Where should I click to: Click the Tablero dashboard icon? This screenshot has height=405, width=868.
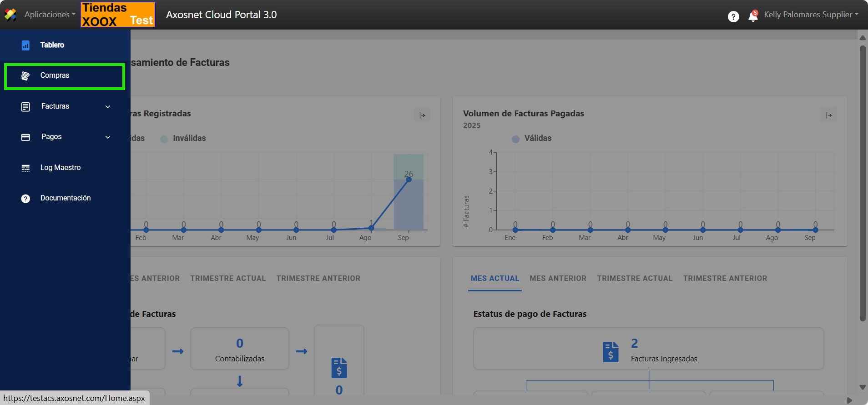(x=25, y=45)
